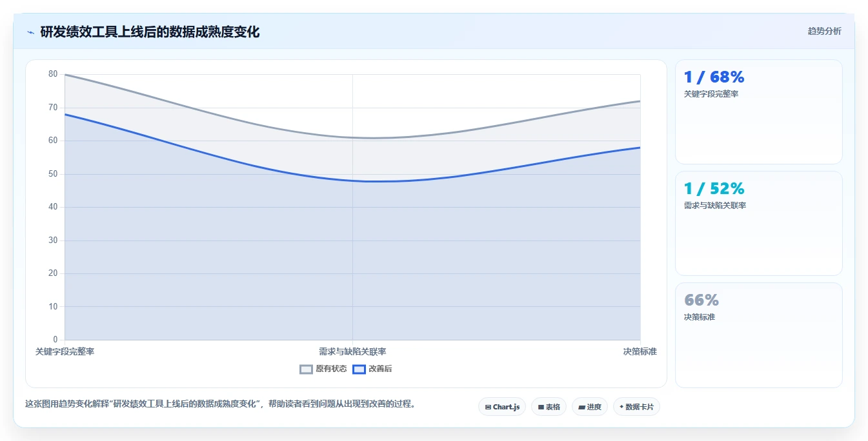
Task: Click the chart title 研发绩效工具上线后的数据成熟度变化
Action: [x=150, y=32]
